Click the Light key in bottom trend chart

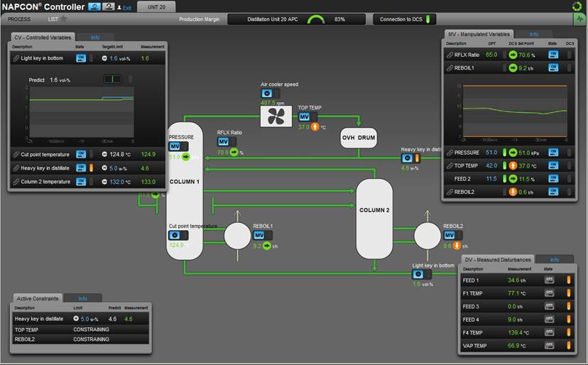[x=82, y=112]
